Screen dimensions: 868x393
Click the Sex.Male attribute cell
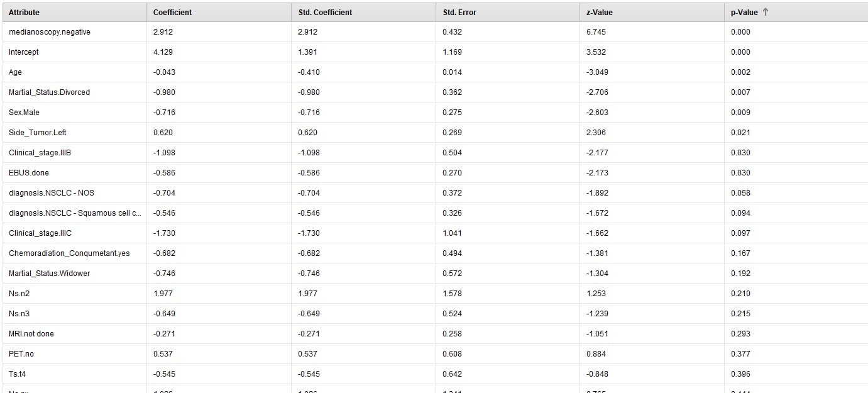(75, 113)
